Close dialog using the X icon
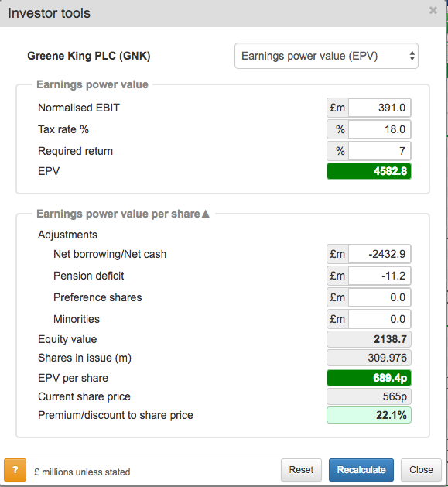The height and width of the screenshot is (487, 448). (x=433, y=11)
